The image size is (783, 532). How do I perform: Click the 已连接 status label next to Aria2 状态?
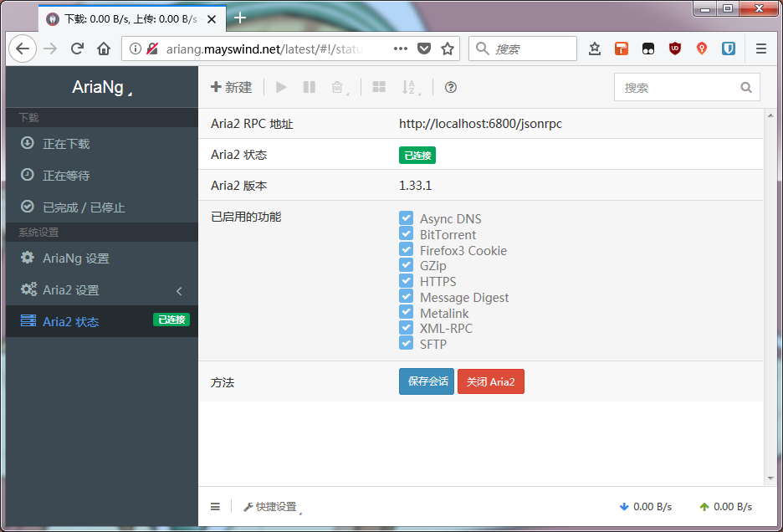(x=417, y=156)
